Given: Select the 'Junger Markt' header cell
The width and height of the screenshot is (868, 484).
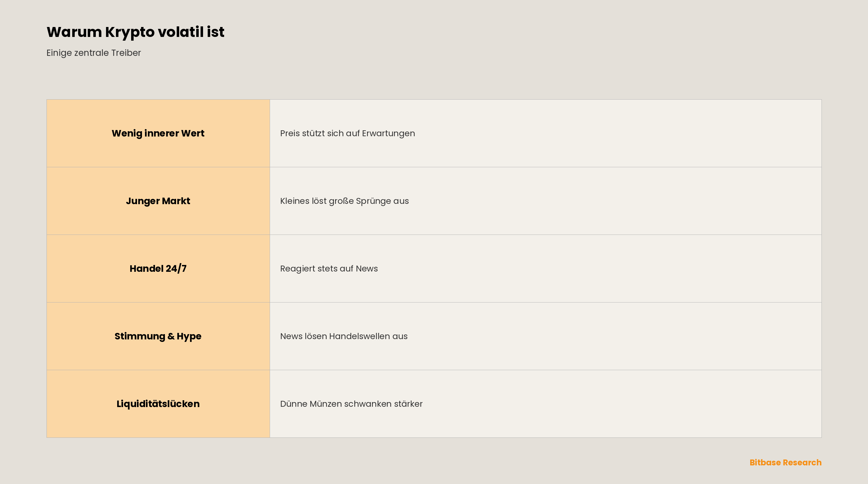Looking at the screenshot, I should click(158, 201).
